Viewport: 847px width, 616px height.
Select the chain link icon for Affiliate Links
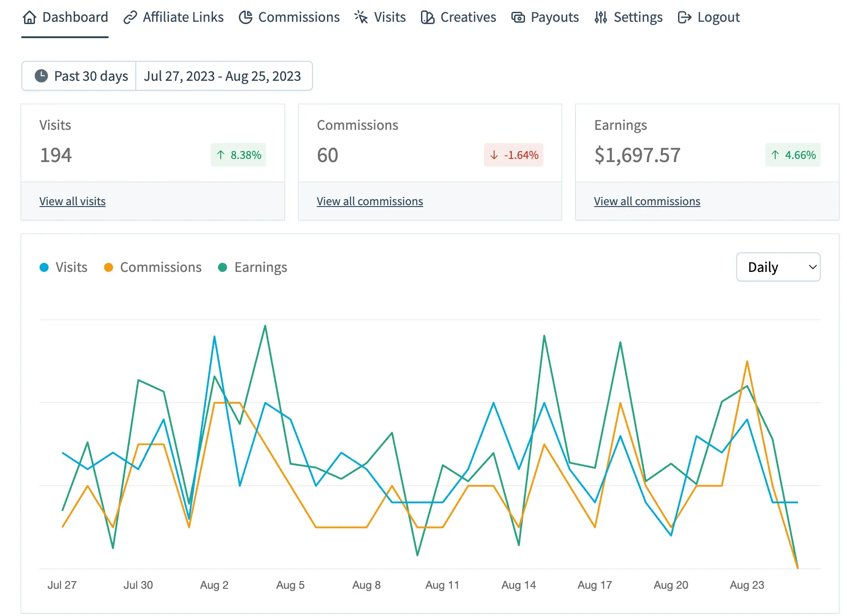pyautogui.click(x=129, y=16)
